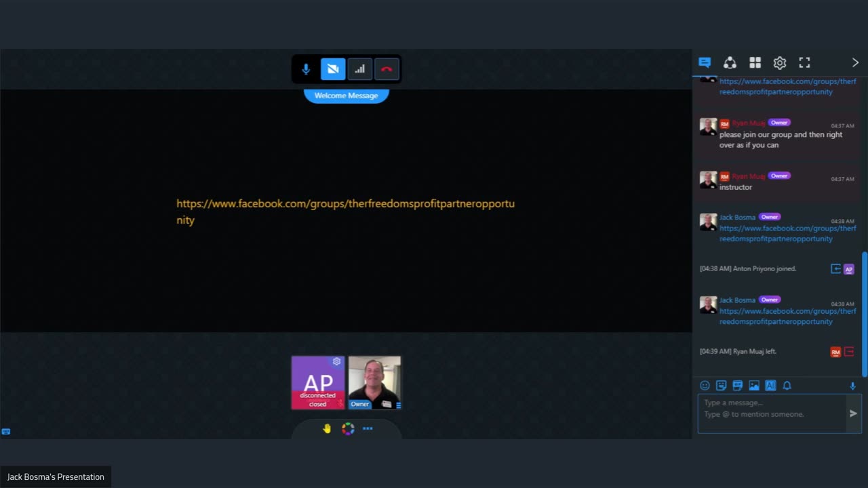Click the AP avatar beside Anton Priyono joined
This screenshot has width=868, height=488.
coord(848,269)
